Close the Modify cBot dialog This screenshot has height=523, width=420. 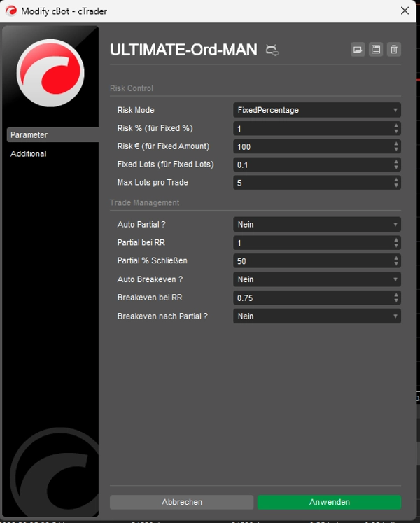tap(405, 11)
